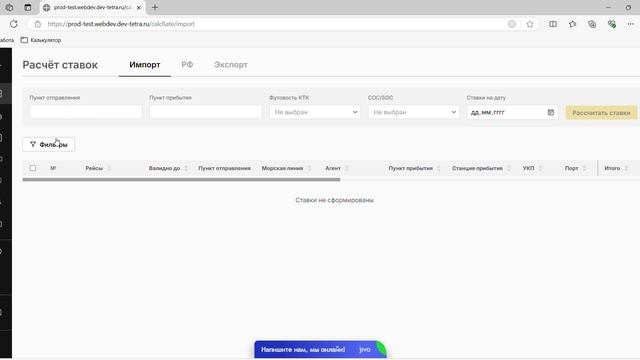Click the № column header
This screenshot has height=360, width=640.
coord(53,168)
